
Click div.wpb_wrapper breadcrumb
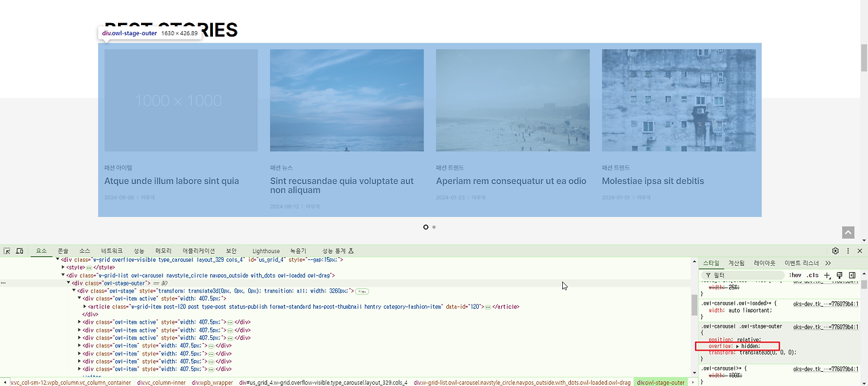click(212, 383)
